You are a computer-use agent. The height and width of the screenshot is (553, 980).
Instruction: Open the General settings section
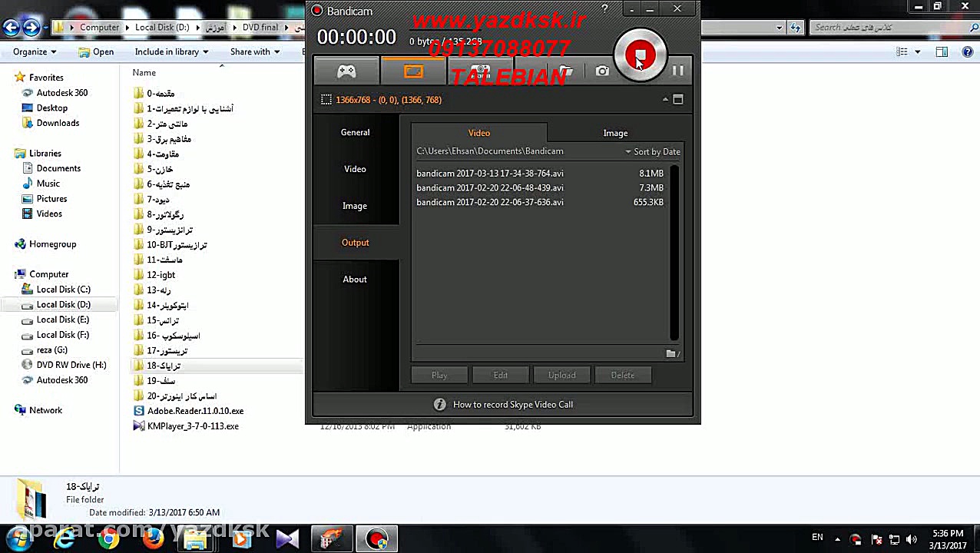[x=355, y=132]
